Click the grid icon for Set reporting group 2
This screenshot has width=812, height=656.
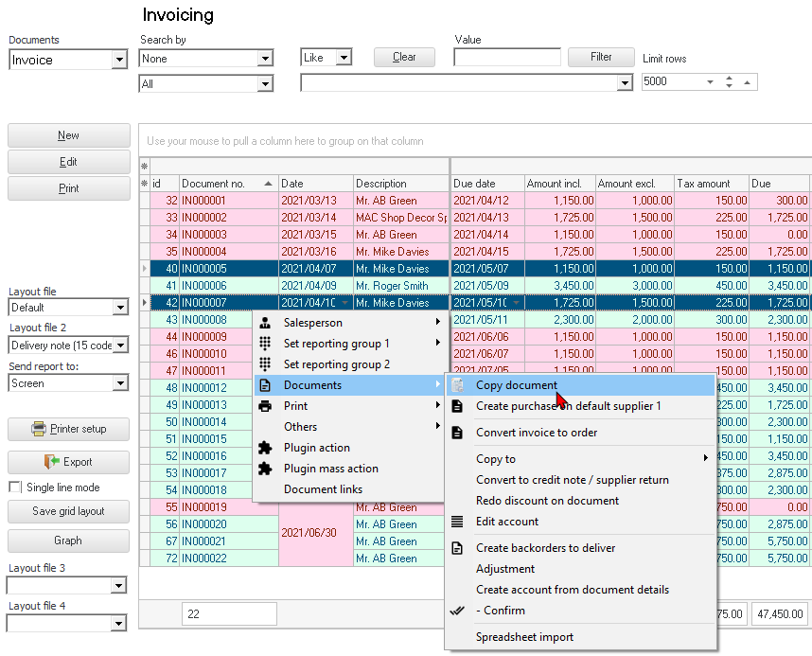click(265, 364)
